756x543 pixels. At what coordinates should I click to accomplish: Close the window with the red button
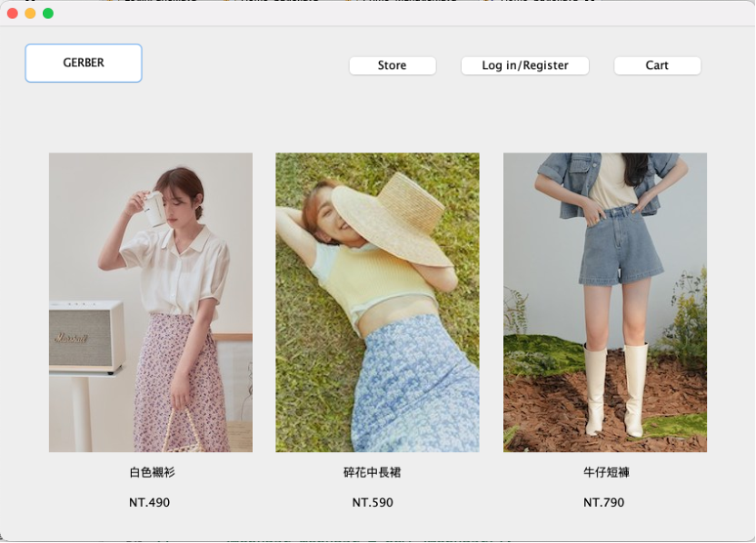[x=13, y=13]
